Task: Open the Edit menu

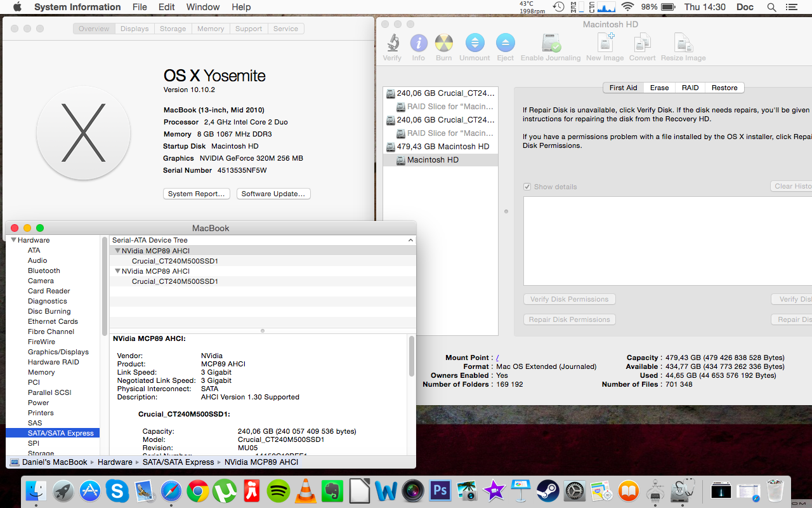Action: pyautogui.click(x=167, y=7)
